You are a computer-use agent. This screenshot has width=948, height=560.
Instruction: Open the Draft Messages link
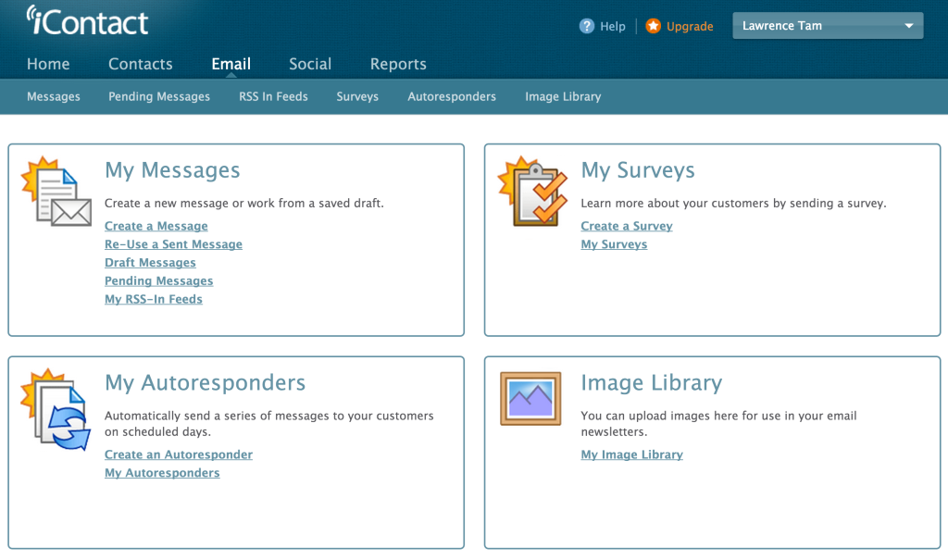point(150,263)
